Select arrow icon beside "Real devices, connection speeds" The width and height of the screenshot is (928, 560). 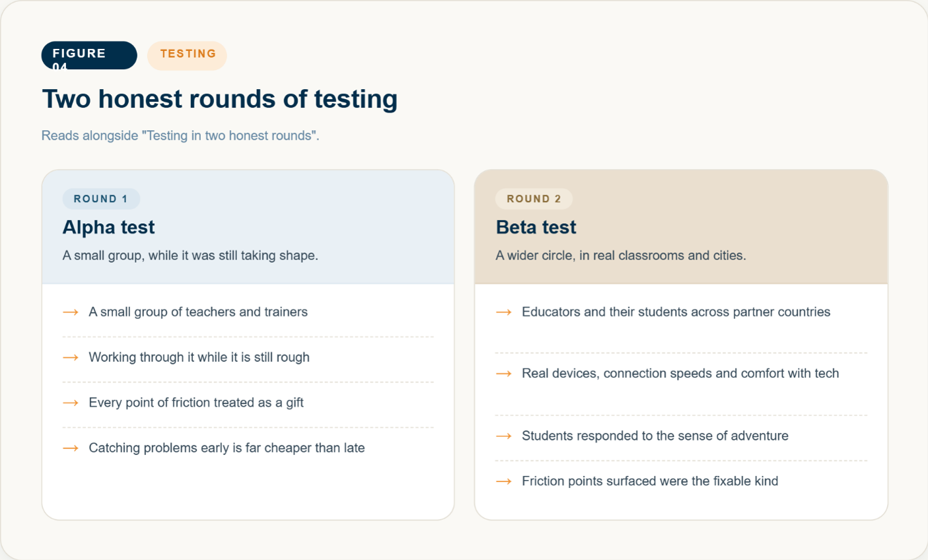(x=504, y=374)
